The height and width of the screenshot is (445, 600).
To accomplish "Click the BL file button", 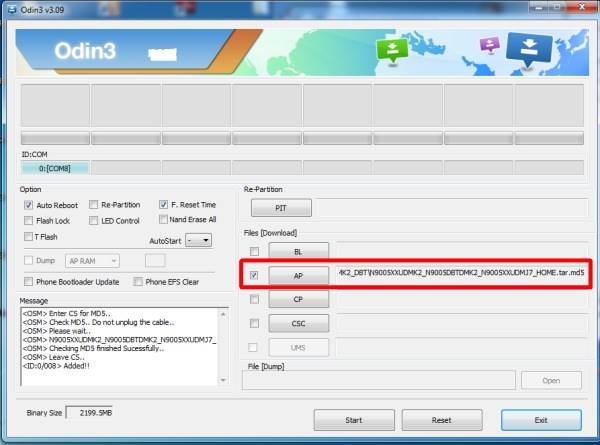I will [x=298, y=251].
